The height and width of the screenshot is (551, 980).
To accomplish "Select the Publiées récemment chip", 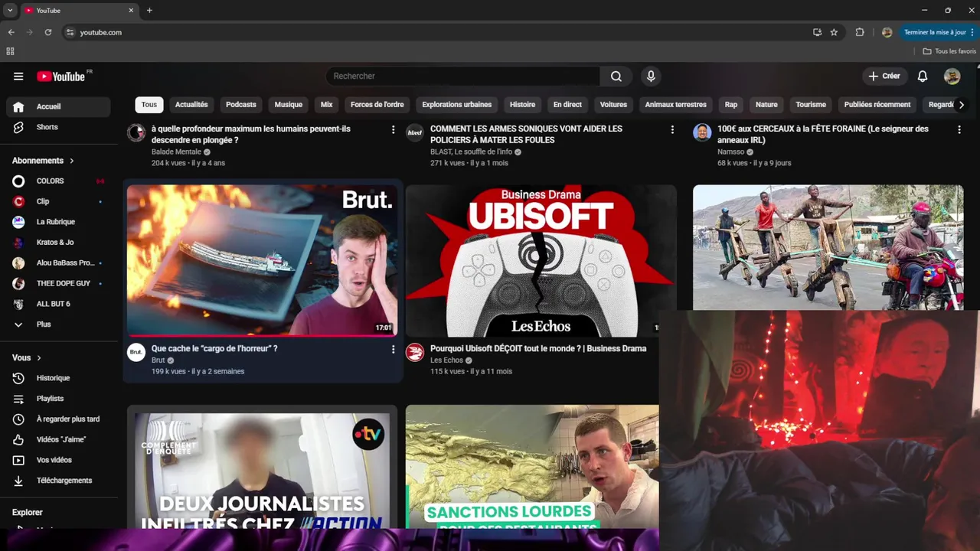I will 877,105.
